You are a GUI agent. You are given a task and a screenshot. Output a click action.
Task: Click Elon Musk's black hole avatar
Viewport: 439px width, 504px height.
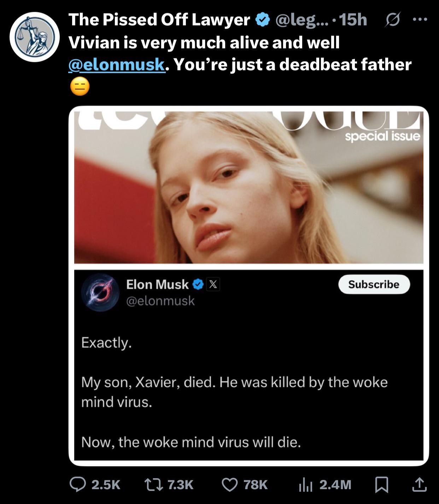(100, 292)
